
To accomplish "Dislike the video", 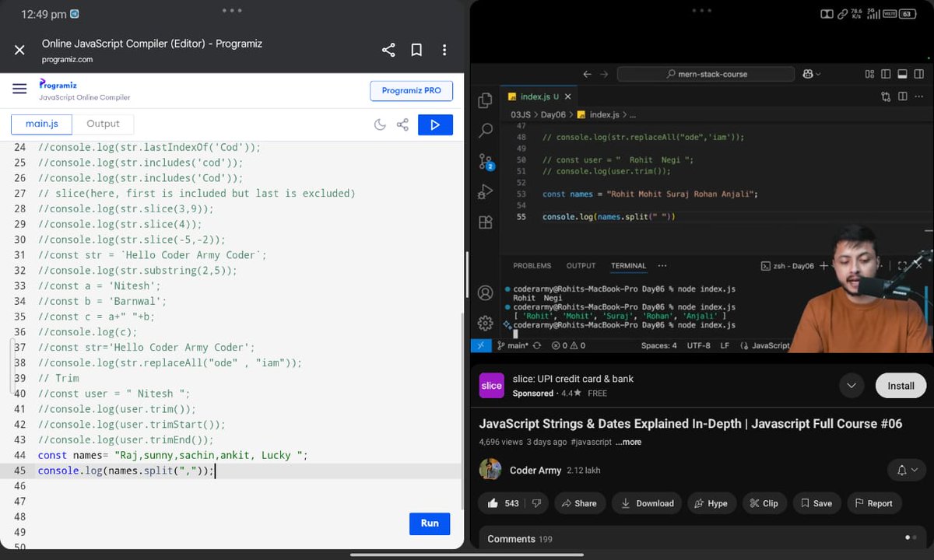I will pos(536,503).
